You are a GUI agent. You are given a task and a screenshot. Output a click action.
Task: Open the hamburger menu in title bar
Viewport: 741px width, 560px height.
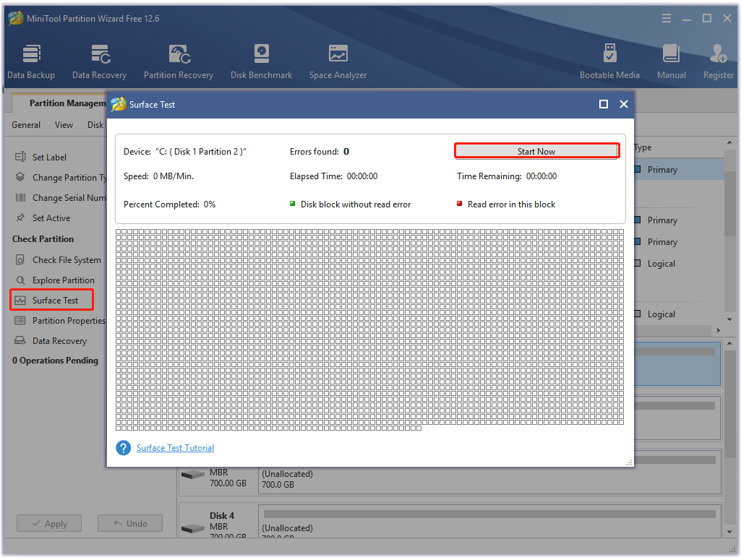(667, 18)
